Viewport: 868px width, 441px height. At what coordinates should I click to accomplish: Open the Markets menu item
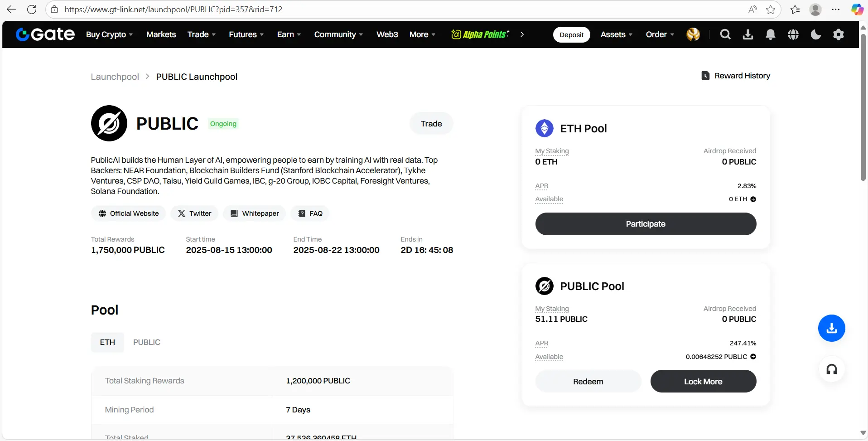(161, 34)
